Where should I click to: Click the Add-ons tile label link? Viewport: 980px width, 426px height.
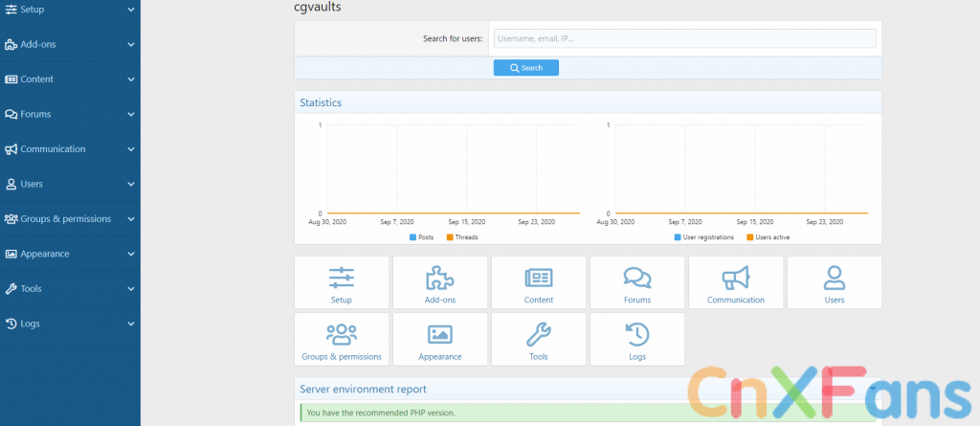click(440, 301)
